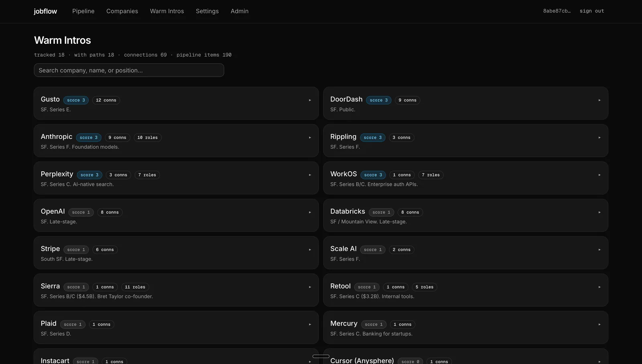
Task: Expand the Mercury card arrow
Action: pos(599,324)
